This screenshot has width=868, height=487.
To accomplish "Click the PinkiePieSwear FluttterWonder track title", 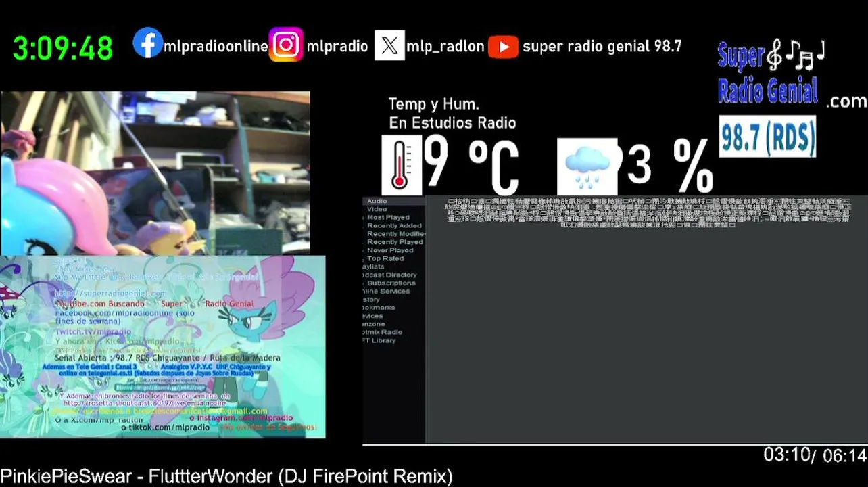I will (x=226, y=476).
